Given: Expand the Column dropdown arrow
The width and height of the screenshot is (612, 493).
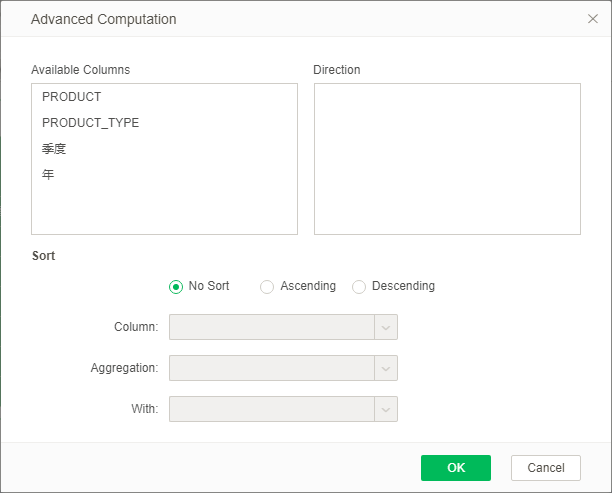Looking at the screenshot, I should click(386, 327).
